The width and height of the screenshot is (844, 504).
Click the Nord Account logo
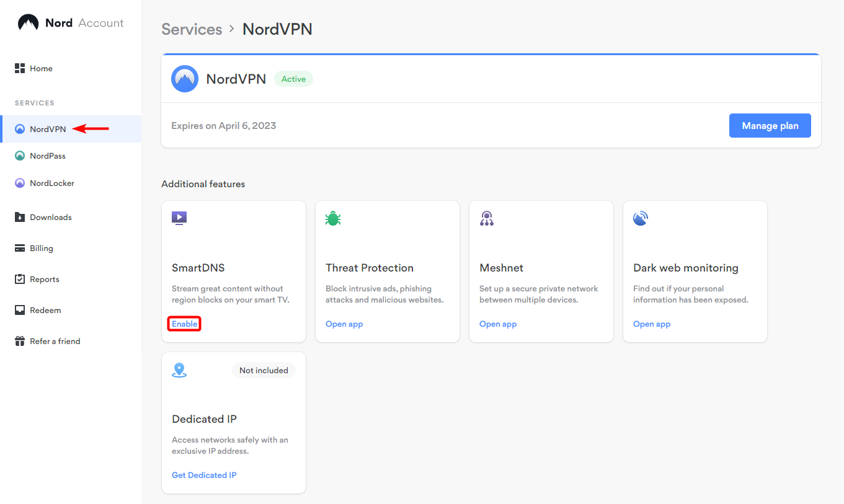(x=70, y=23)
